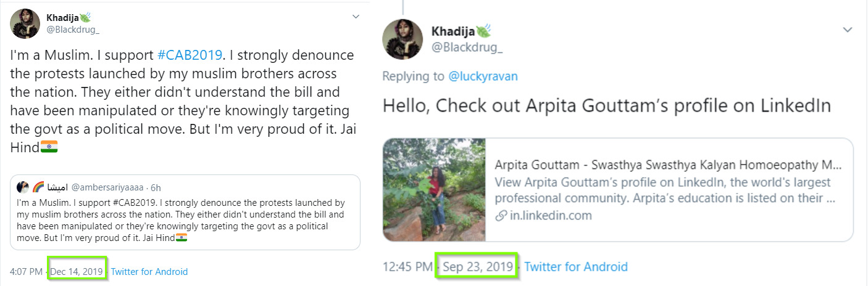
Task: Click the 4:07 PM timestamp
Action: [26, 271]
